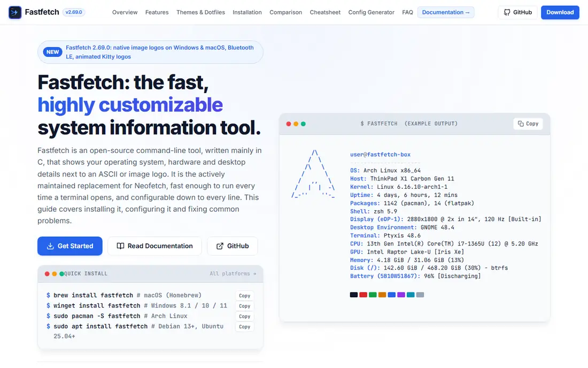588x368 pixels.
Task: Click the Shell: zsh 5.9 line
Action: coord(374,212)
